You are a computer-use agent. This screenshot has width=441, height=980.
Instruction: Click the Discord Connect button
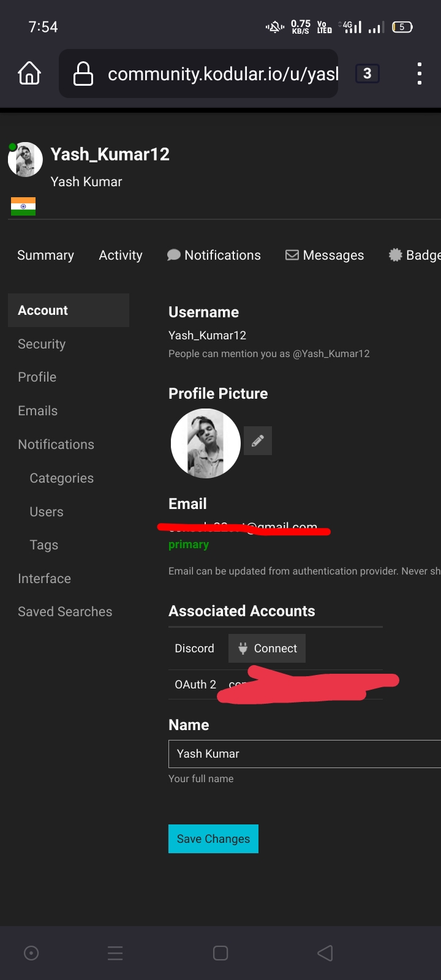click(267, 649)
